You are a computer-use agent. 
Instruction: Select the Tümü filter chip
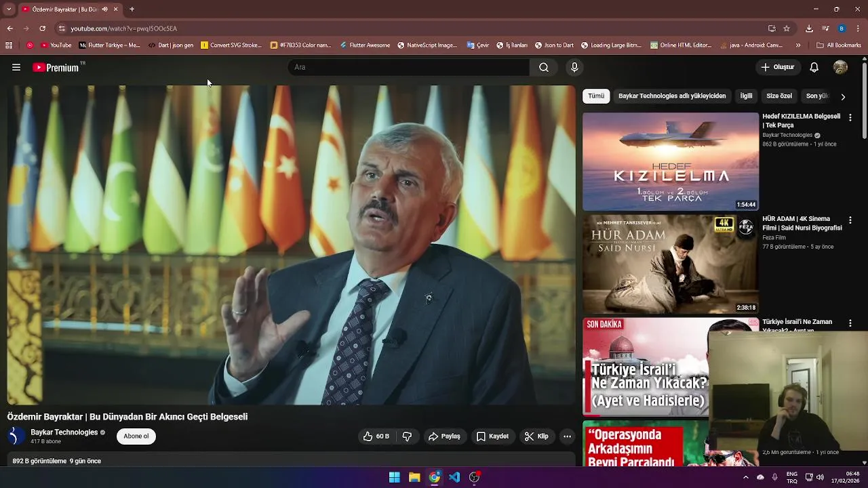click(596, 96)
